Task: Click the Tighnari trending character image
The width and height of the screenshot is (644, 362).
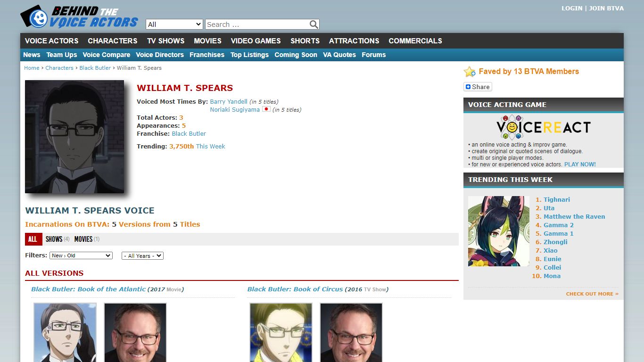Action: (x=499, y=231)
